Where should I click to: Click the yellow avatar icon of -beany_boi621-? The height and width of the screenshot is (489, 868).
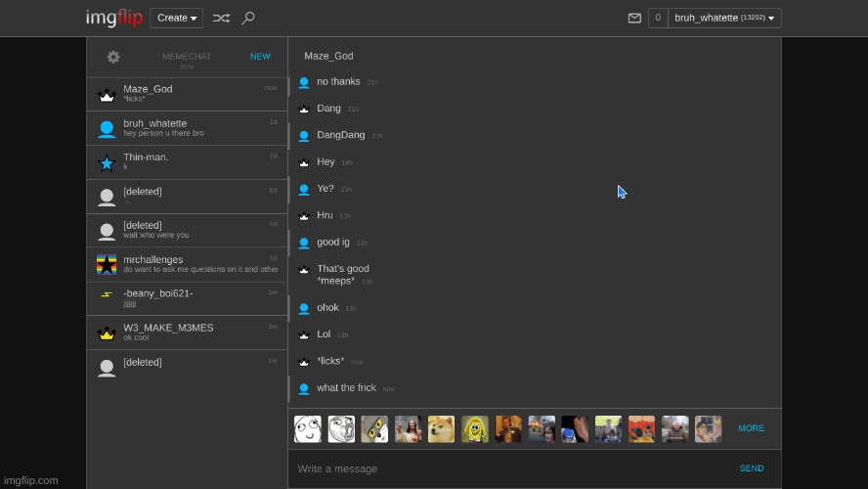click(107, 294)
